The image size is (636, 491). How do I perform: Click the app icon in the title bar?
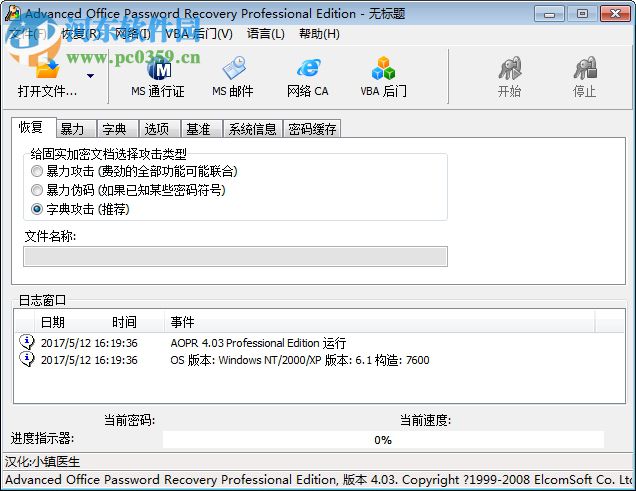click(x=12, y=13)
